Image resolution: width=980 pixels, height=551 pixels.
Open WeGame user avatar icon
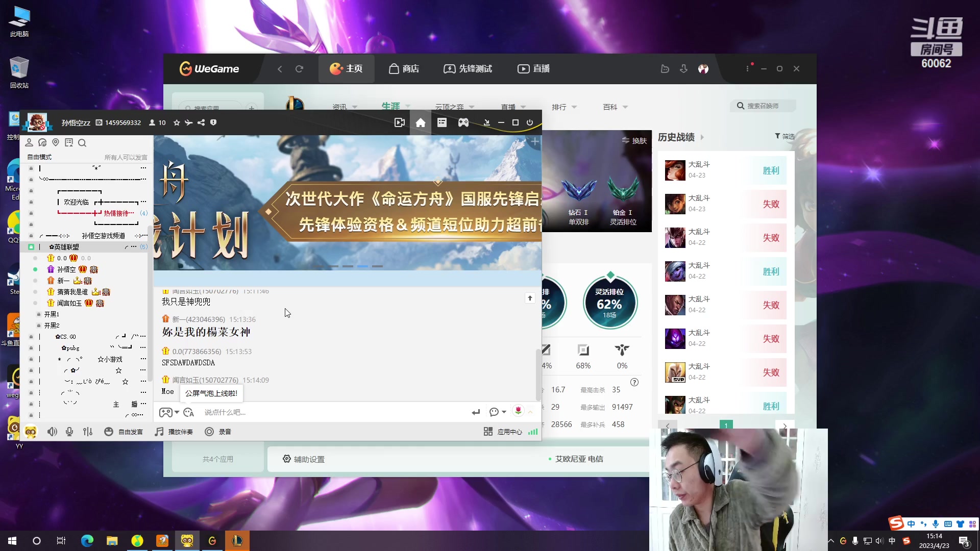tap(703, 69)
